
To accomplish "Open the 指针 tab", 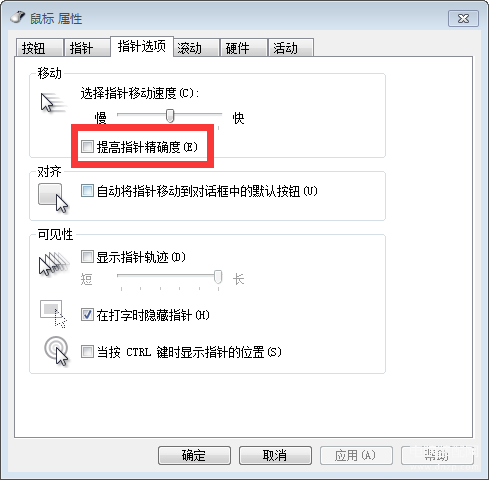I will click(87, 48).
